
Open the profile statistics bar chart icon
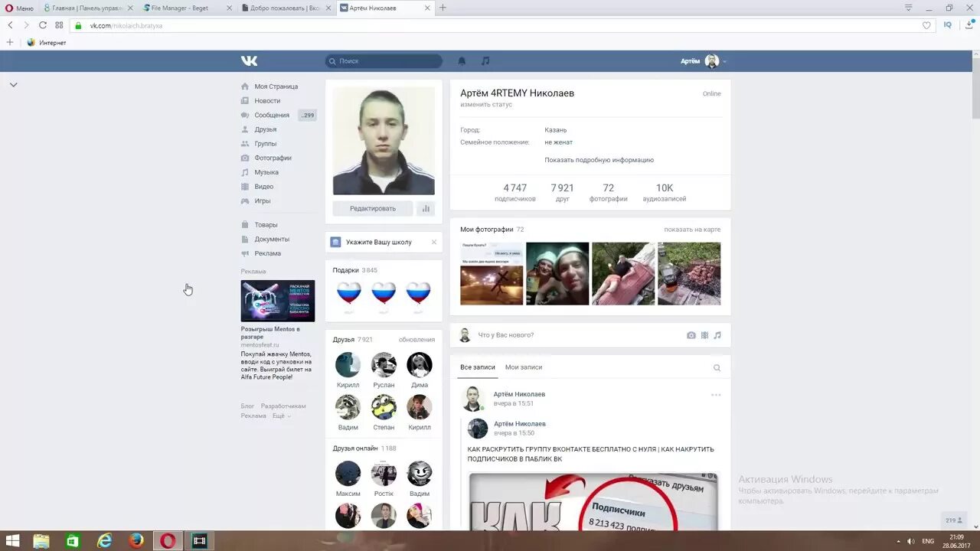(x=426, y=208)
